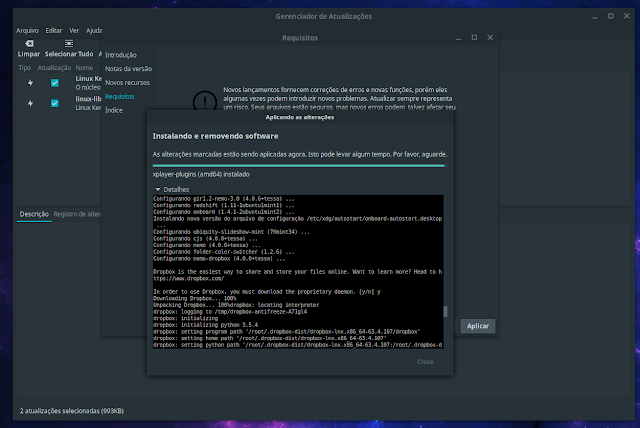Uncheck the linux-lib update checkbox

[55, 103]
